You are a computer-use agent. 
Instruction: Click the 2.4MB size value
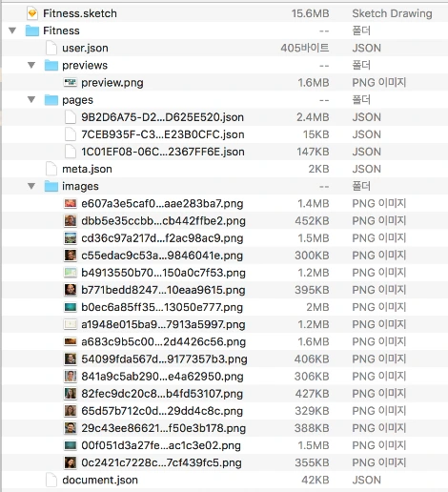pos(313,117)
